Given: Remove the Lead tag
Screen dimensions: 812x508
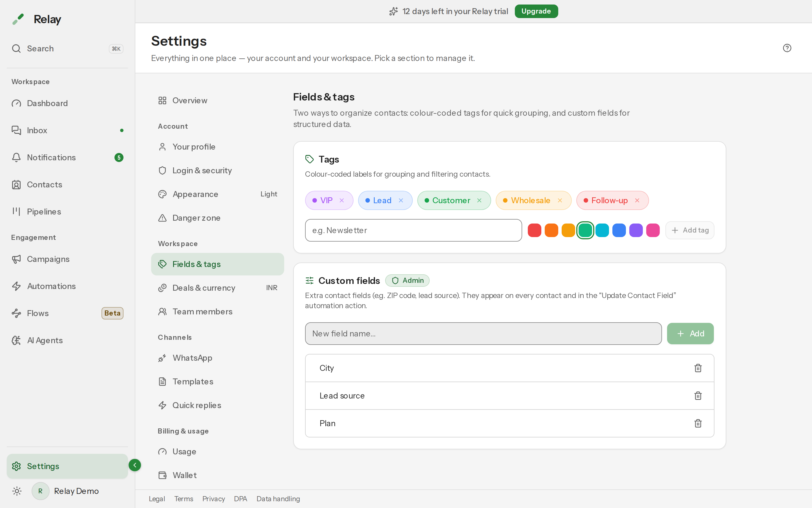Looking at the screenshot, I should tap(401, 201).
